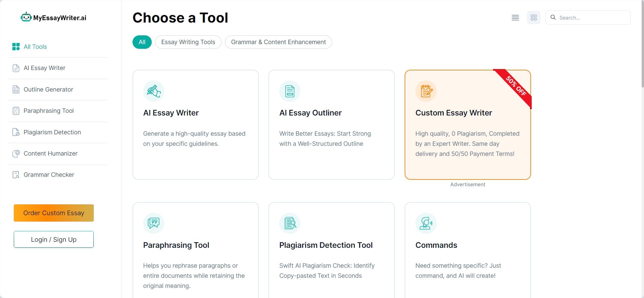Click 'Need something specific?' description
This screenshot has height=298, width=644.
[458, 271]
